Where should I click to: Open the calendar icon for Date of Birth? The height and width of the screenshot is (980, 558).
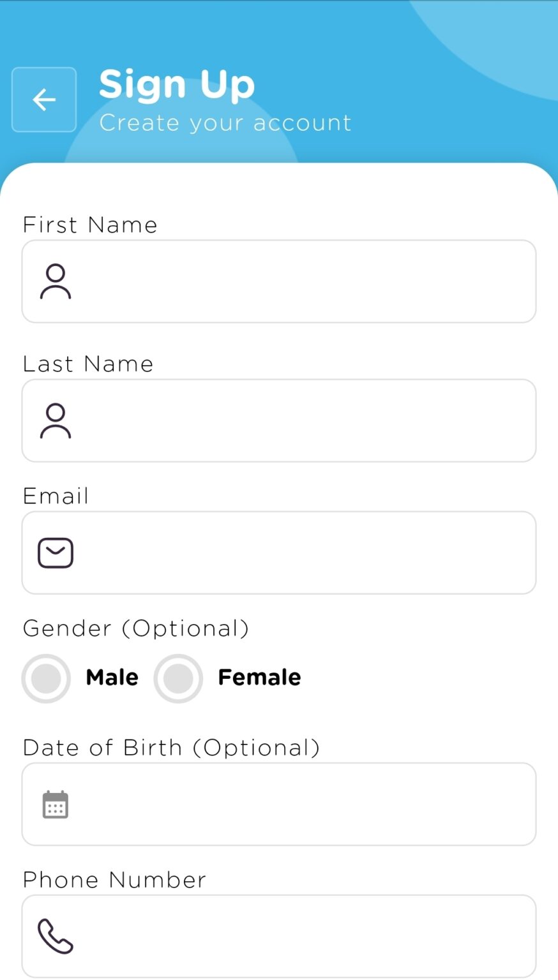click(56, 804)
